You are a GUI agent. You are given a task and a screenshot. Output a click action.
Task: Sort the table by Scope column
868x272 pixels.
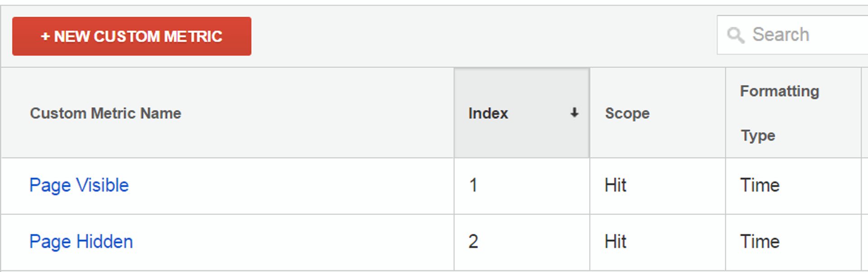(627, 113)
